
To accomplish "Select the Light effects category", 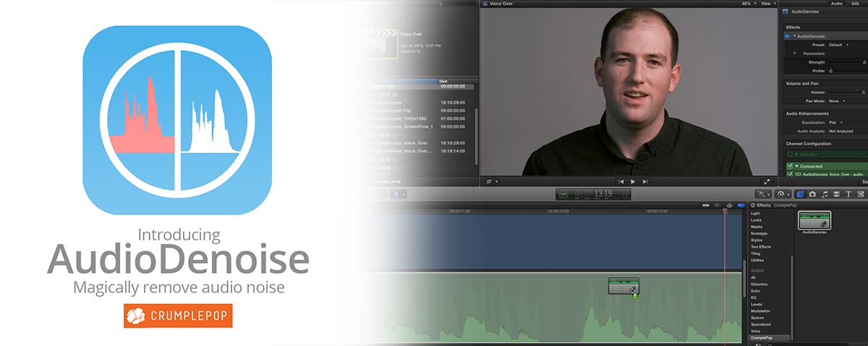I will click(x=755, y=214).
